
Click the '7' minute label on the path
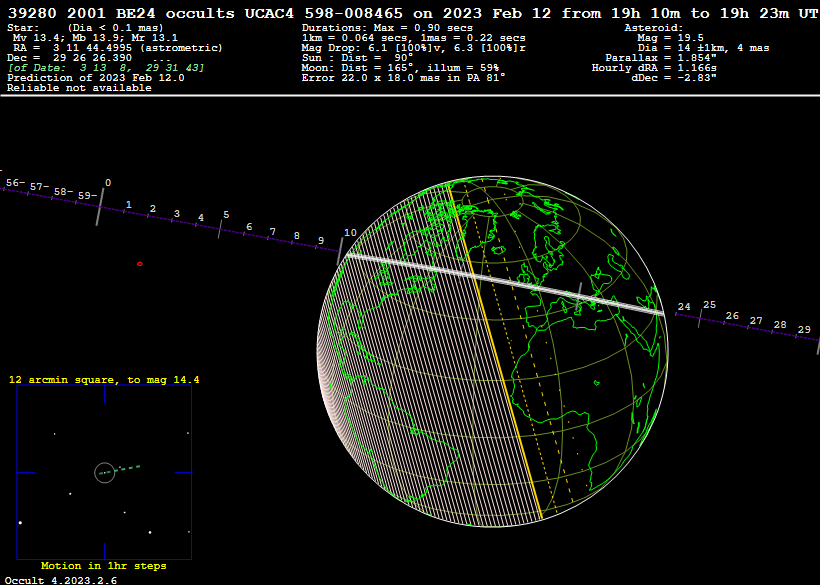(272, 232)
